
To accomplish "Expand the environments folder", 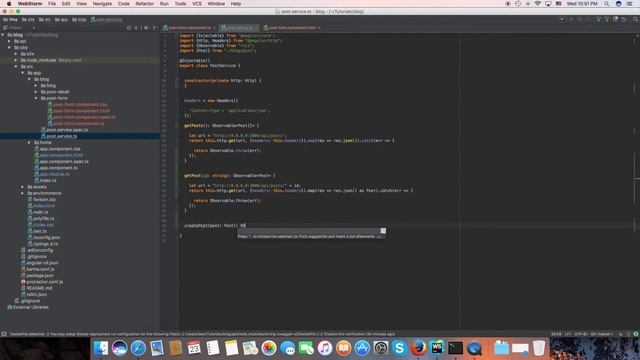I will tap(23, 193).
